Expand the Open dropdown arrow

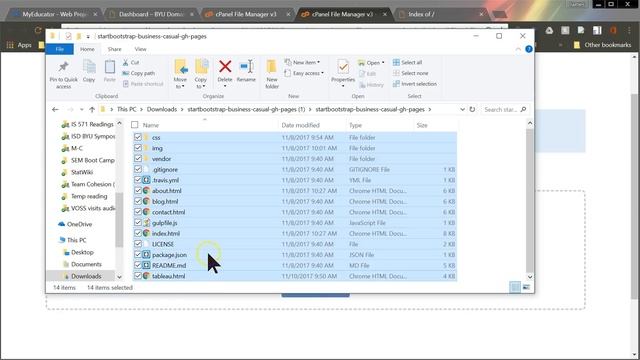coord(383,63)
